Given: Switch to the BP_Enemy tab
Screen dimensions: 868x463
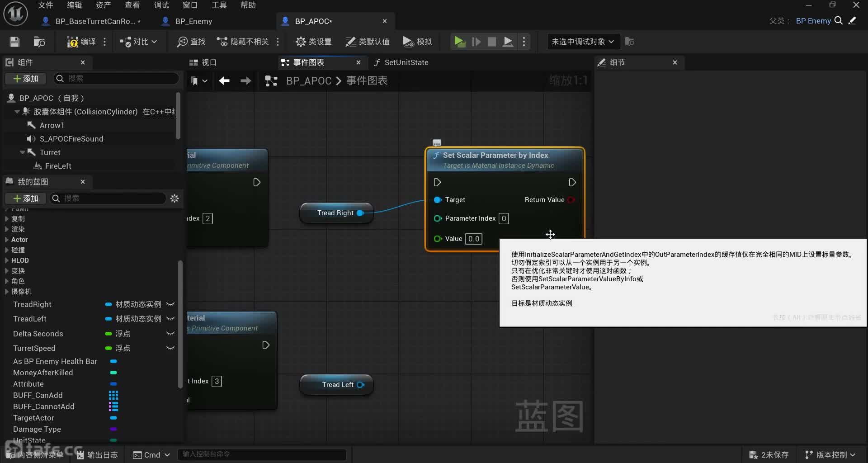Looking at the screenshot, I should [x=193, y=21].
